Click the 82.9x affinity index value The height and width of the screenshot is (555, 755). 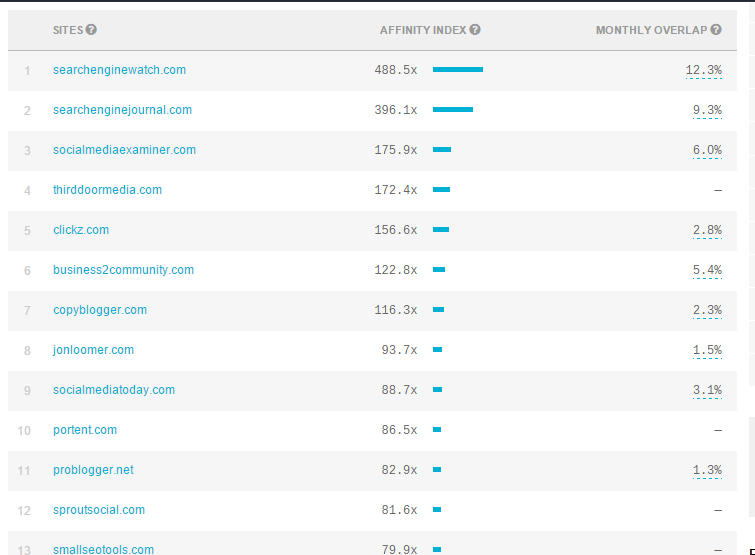coord(399,469)
